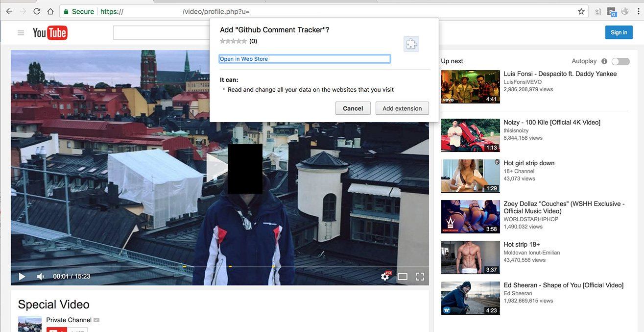Click the '18+ Channel' name
This screenshot has width=644, height=332.
519,171
